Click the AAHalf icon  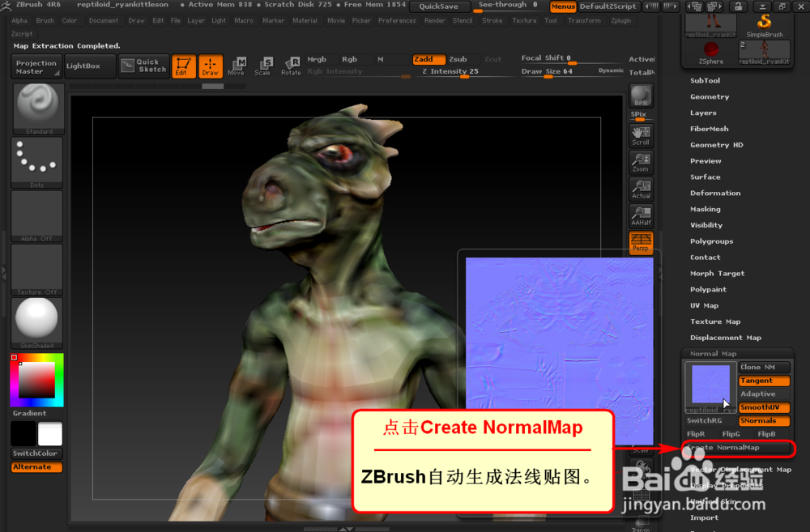point(641,216)
